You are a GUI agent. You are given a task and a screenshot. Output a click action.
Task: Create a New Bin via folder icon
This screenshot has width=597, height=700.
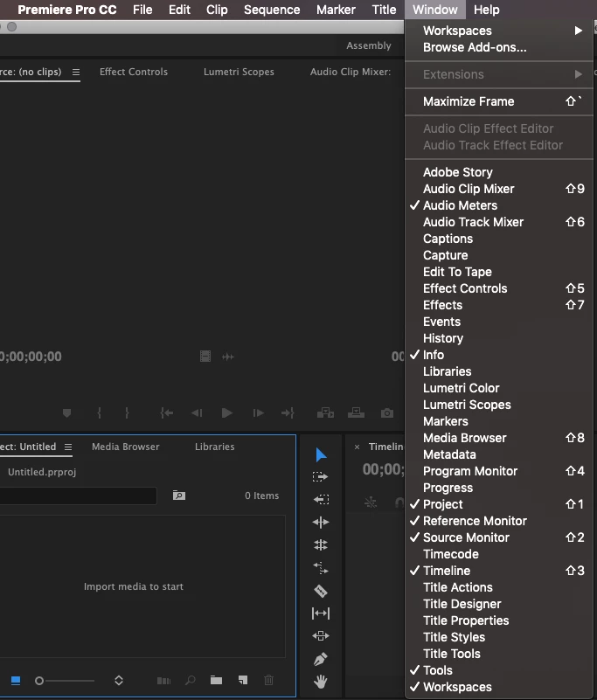216,681
